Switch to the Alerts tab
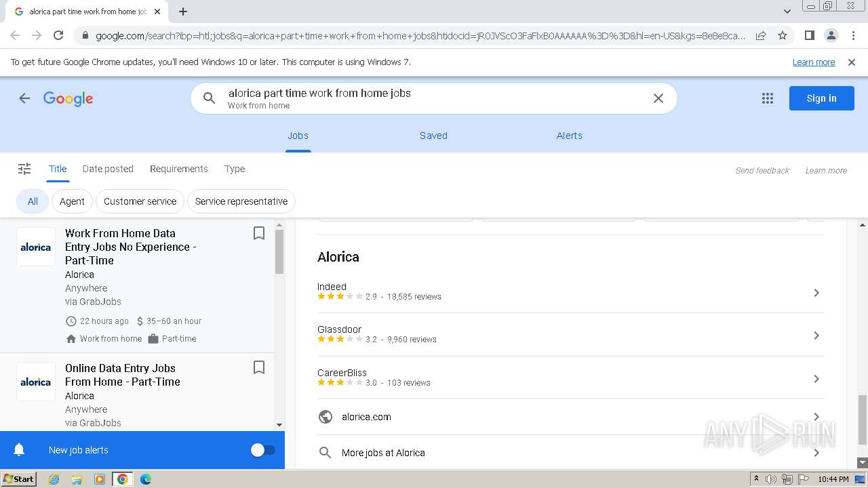Screen dimensions: 868x488 (x=570, y=136)
